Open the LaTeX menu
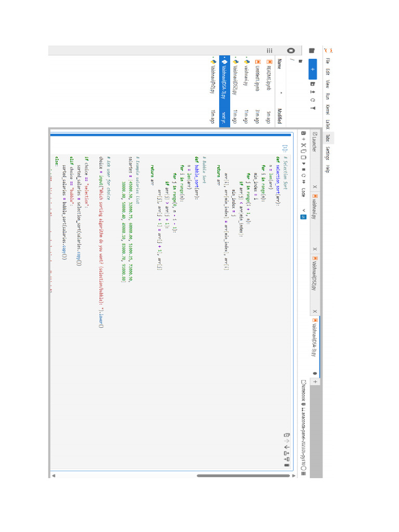The image size is (399, 532). 328,125
